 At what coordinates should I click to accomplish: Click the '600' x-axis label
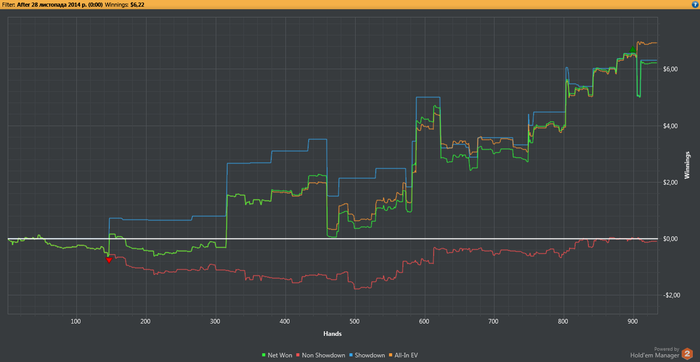point(424,321)
